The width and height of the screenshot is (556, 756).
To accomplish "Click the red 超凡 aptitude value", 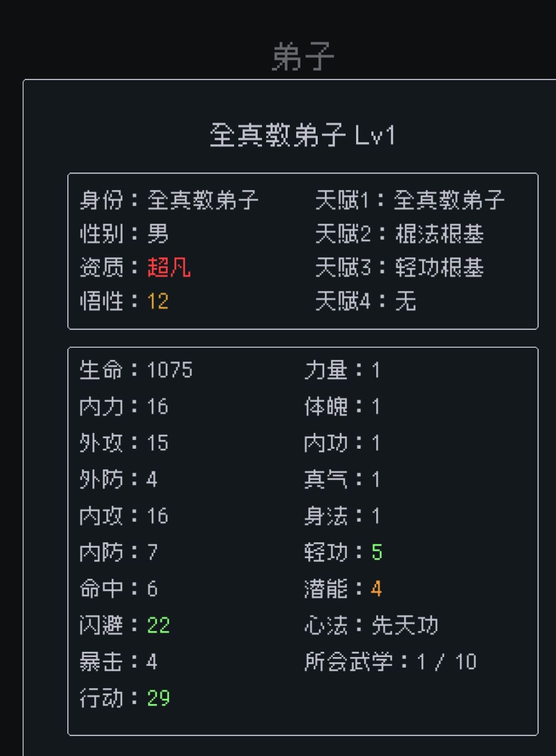I will [x=169, y=267].
